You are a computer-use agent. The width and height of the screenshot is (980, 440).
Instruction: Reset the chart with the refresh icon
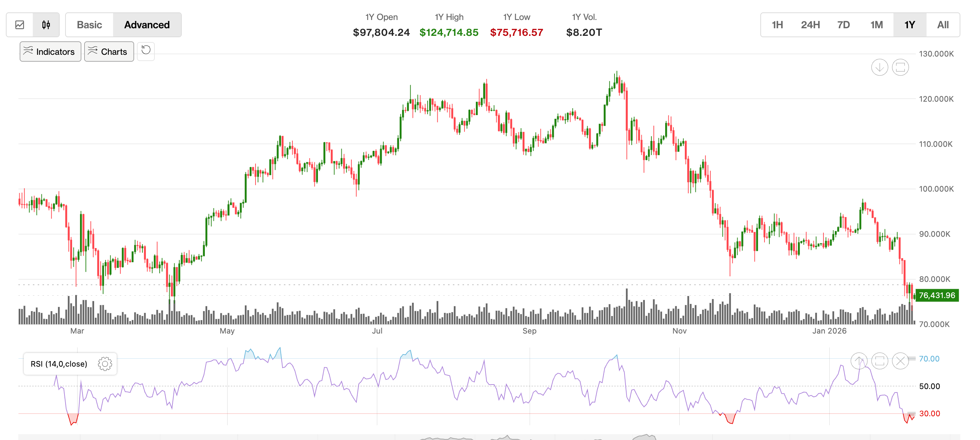pyautogui.click(x=146, y=51)
